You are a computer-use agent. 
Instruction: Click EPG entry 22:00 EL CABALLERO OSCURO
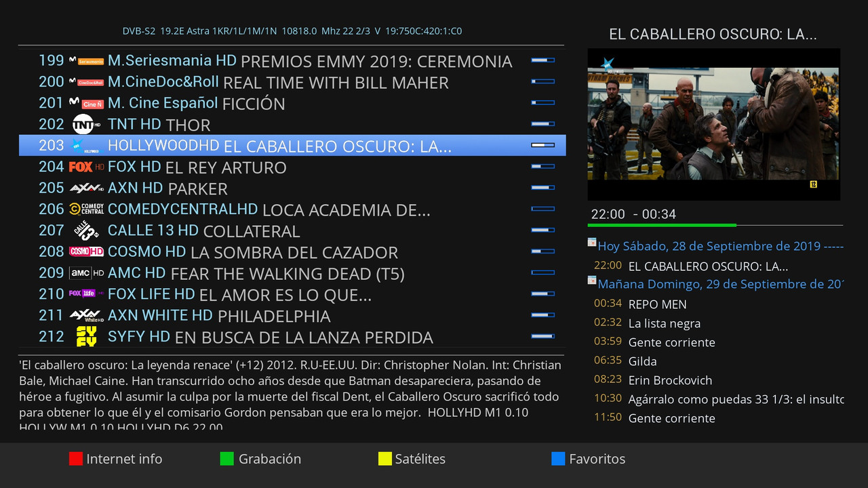pyautogui.click(x=715, y=266)
